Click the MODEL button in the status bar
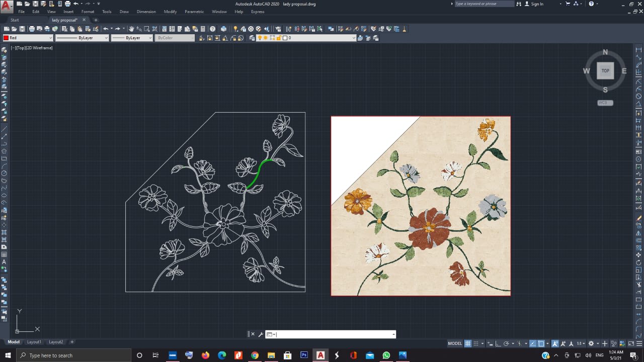644x362 pixels. point(454,343)
